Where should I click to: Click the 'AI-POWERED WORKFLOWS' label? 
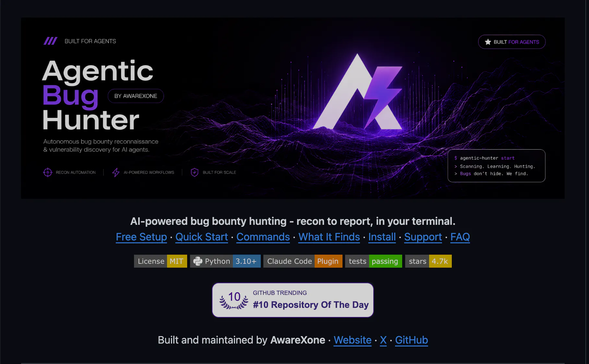pyautogui.click(x=149, y=173)
